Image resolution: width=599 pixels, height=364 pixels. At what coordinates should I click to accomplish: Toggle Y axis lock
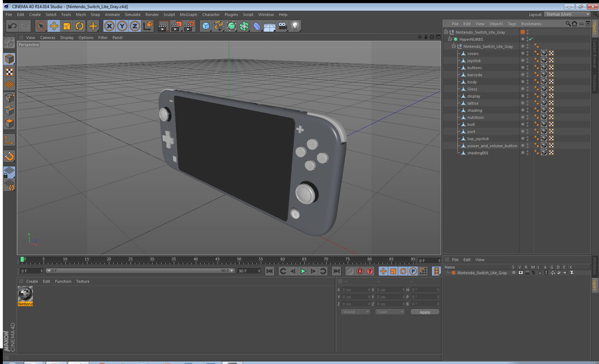coord(122,26)
